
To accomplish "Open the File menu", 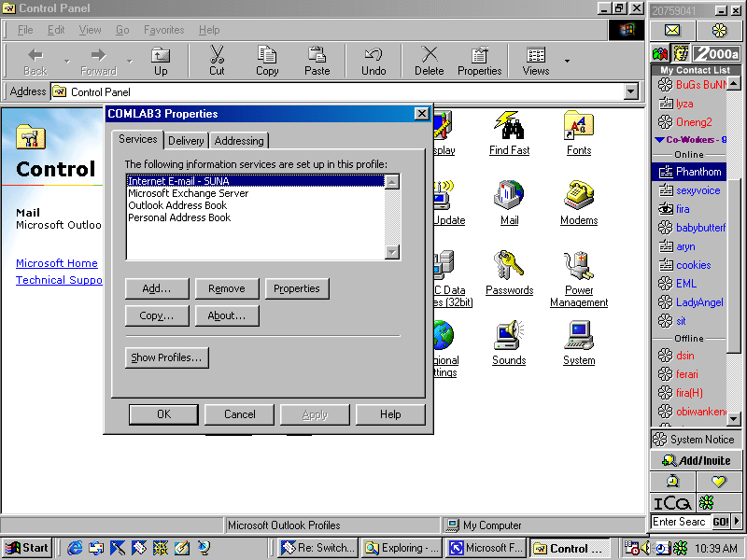I will click(x=25, y=30).
